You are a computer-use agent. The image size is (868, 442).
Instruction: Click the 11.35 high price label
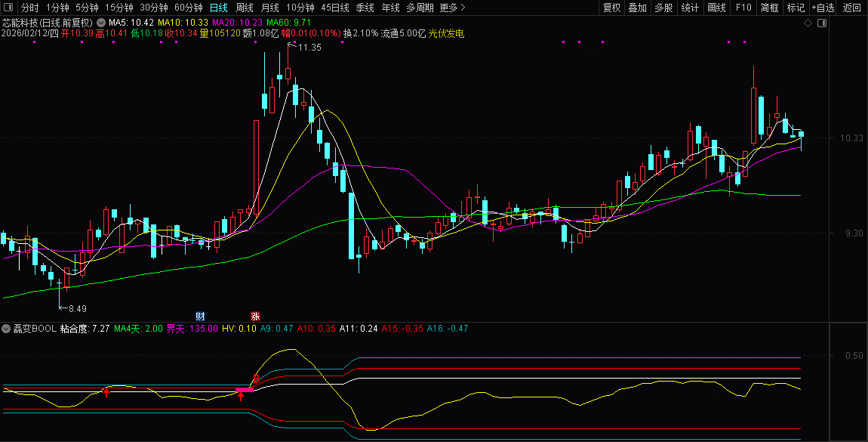pos(309,48)
